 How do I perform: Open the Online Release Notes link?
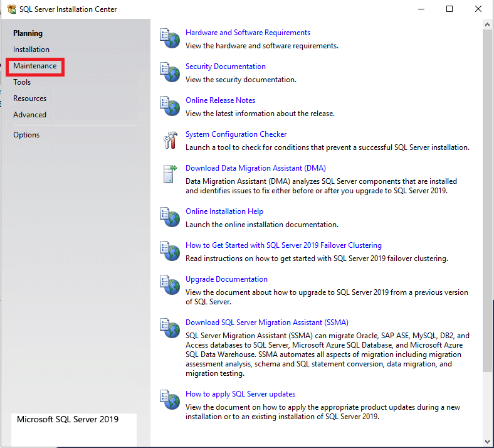[220, 100]
